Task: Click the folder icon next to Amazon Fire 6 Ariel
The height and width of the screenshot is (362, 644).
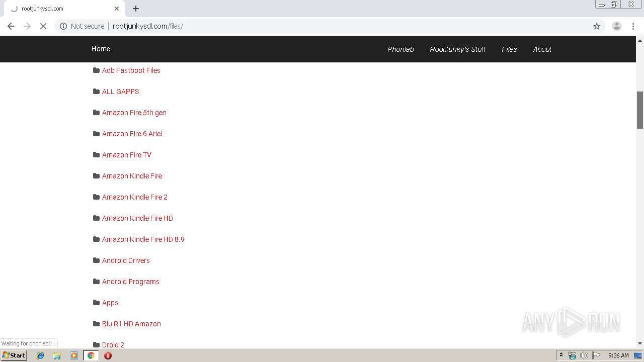Action: coord(96,134)
